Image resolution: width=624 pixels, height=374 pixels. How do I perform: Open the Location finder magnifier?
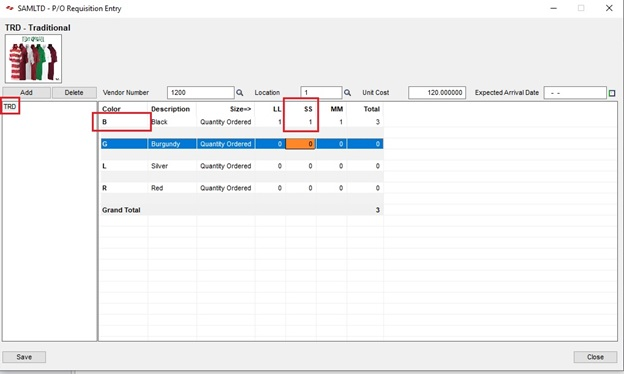tap(347, 93)
